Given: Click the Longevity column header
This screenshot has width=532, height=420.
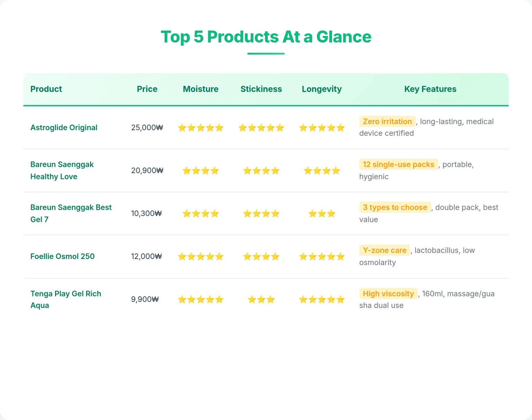Looking at the screenshot, I should pyautogui.click(x=321, y=89).
